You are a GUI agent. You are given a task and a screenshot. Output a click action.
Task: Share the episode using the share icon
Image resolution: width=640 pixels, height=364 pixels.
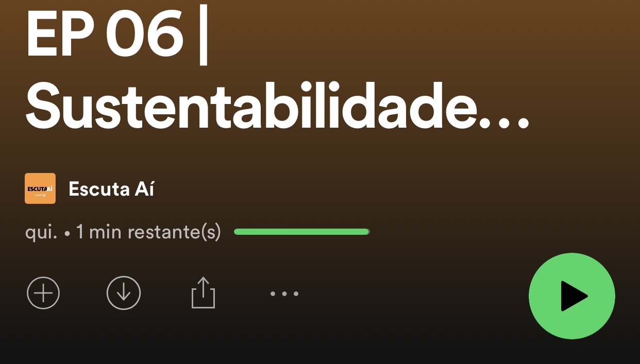click(x=203, y=292)
